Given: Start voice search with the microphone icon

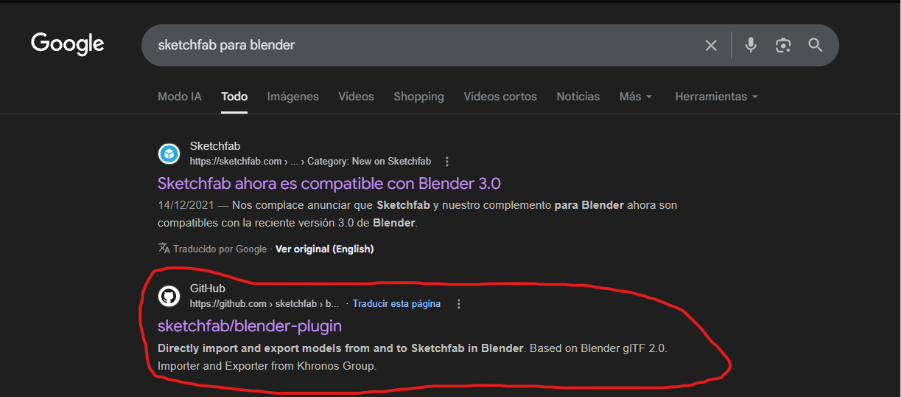Looking at the screenshot, I should click(750, 45).
